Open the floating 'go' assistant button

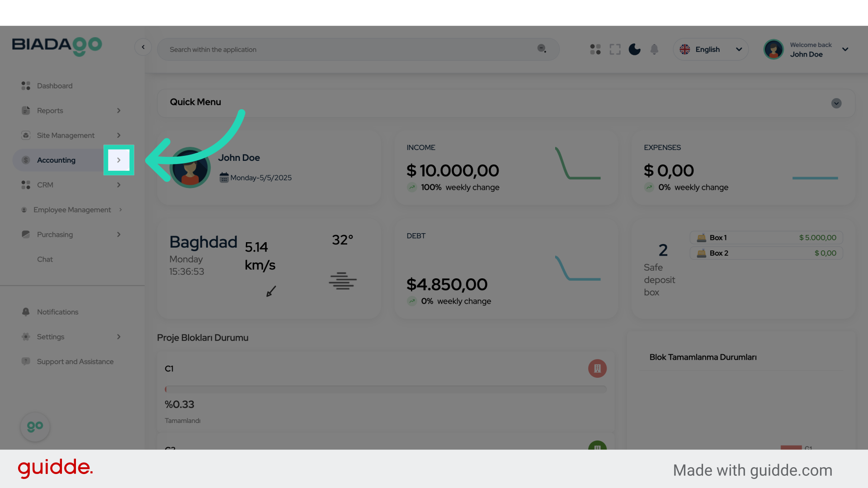pos(35,427)
